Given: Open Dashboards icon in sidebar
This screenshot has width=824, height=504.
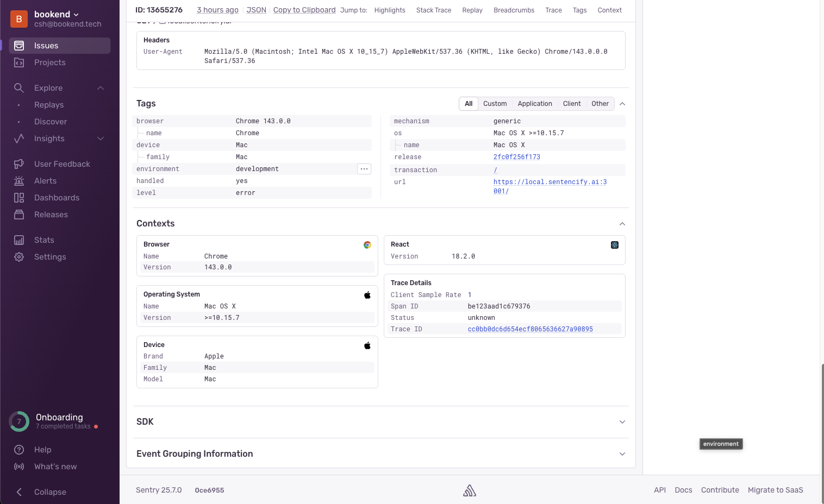Looking at the screenshot, I should coord(19,198).
